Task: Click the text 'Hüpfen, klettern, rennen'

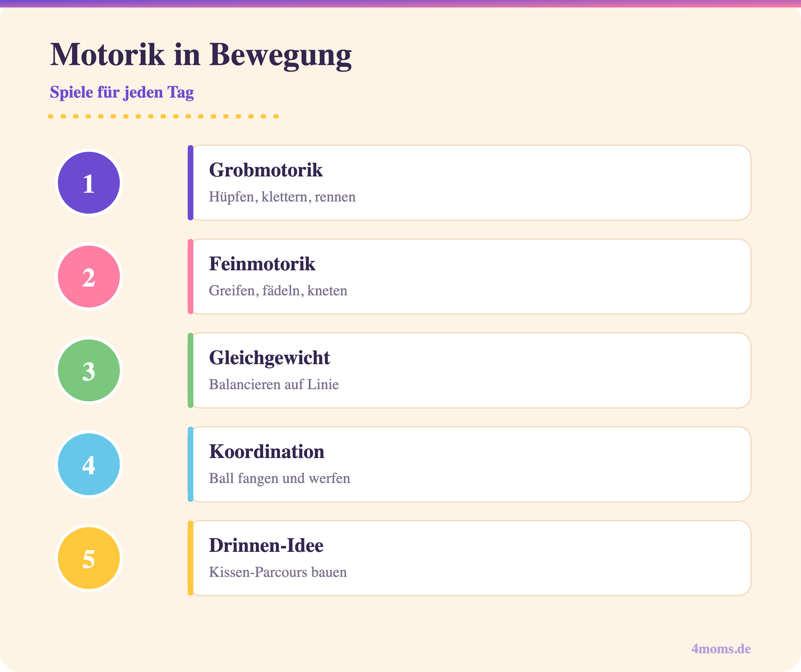Action: [x=282, y=197]
